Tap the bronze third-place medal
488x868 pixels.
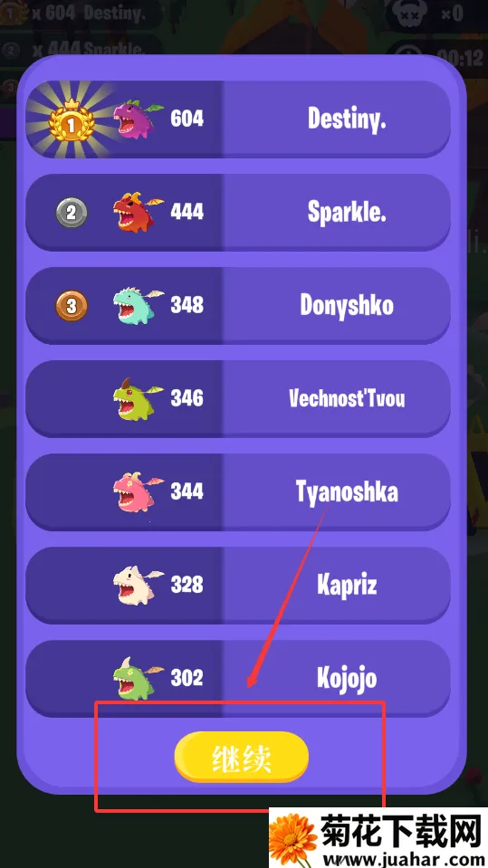coord(72,306)
